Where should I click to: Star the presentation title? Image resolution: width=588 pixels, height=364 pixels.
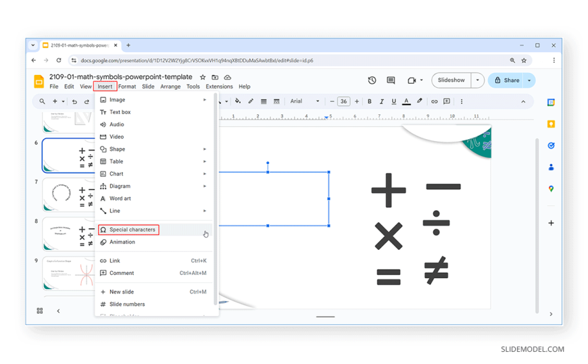(x=203, y=77)
